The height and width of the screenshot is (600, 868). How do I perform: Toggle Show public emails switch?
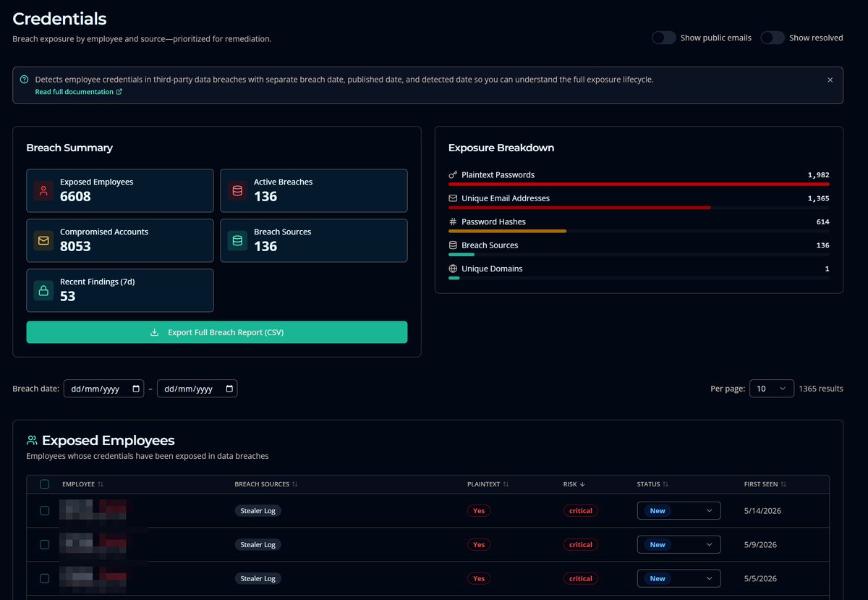coord(663,38)
